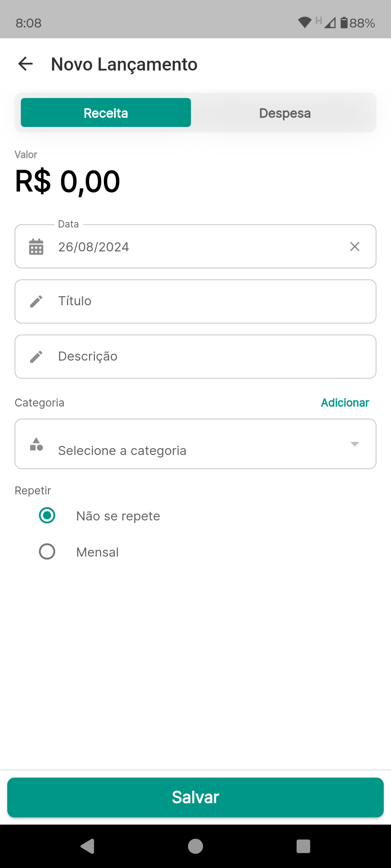Edit the R$ 0,00 value amount
The height and width of the screenshot is (868, 391).
[68, 182]
